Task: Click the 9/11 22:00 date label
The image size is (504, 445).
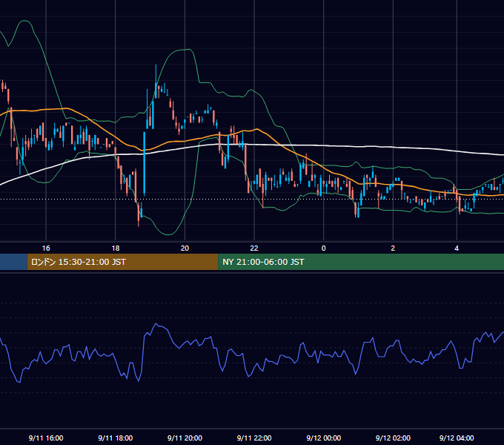Action: point(254,438)
